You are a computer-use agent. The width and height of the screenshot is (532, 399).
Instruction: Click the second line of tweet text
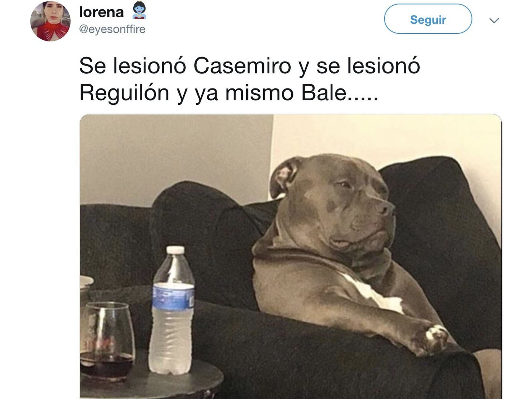coord(229,93)
